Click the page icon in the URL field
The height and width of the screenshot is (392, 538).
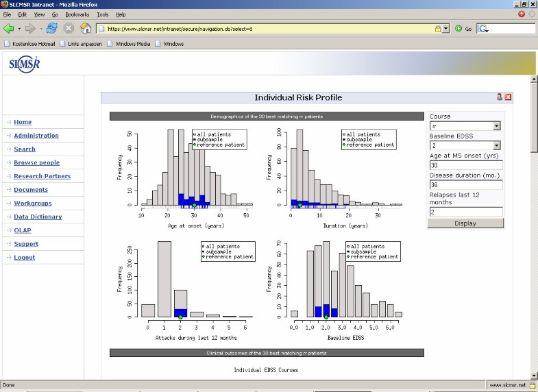pos(101,29)
